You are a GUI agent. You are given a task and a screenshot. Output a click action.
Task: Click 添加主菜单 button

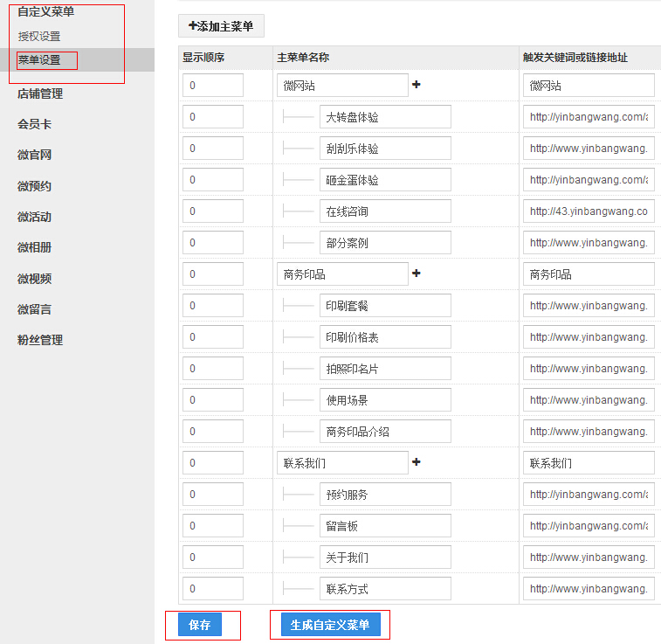pyautogui.click(x=221, y=26)
